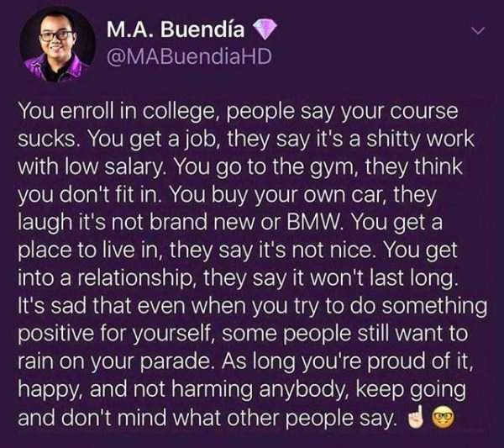
Task: Select the word "laugh" in the tweet
Action: (x=45, y=224)
